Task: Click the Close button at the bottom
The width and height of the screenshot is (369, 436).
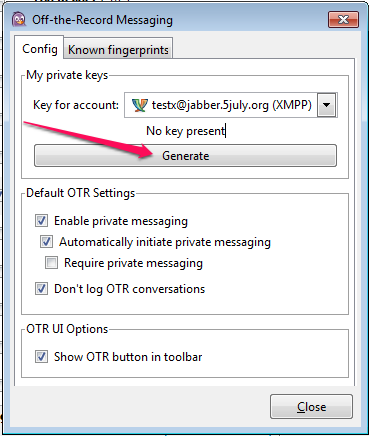Action: point(311,407)
